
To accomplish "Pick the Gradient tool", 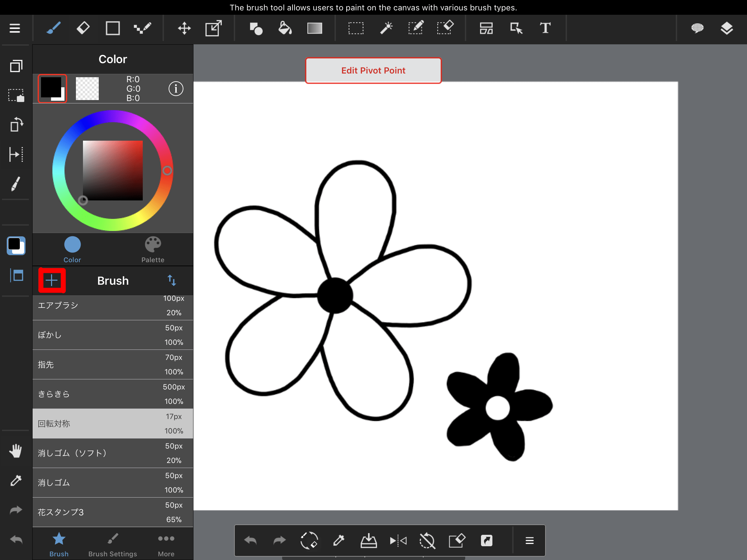I will [314, 28].
